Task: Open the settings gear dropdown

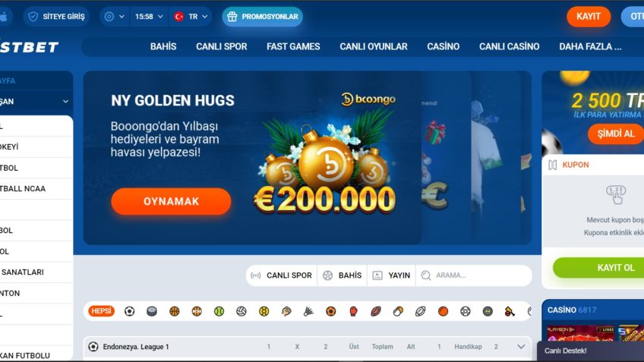Action: [114, 17]
